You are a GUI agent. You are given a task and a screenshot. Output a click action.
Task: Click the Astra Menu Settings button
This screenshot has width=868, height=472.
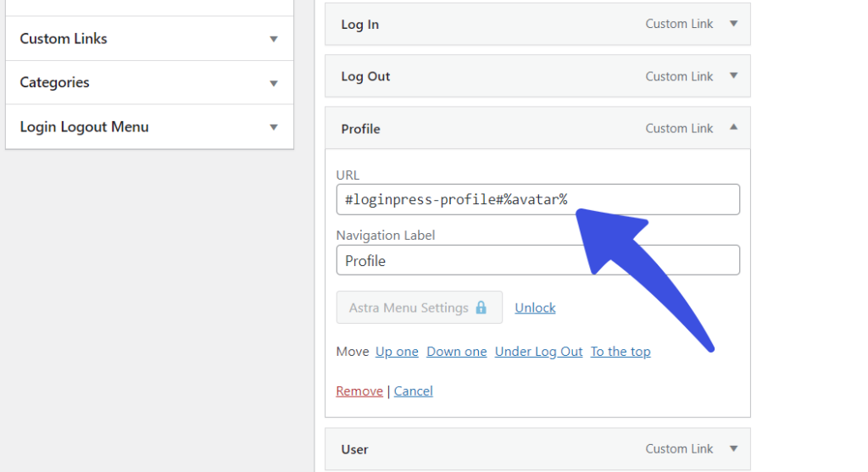point(419,307)
